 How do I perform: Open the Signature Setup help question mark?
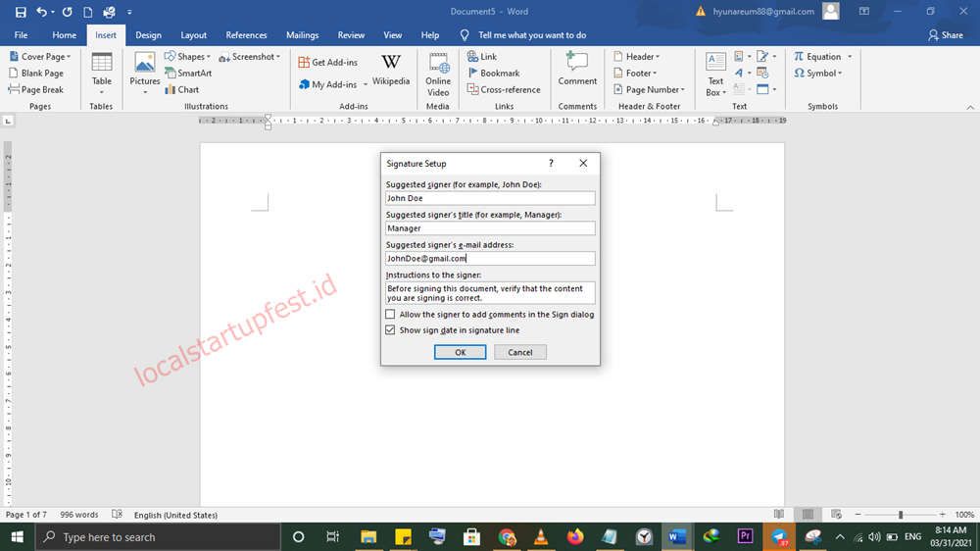(551, 163)
